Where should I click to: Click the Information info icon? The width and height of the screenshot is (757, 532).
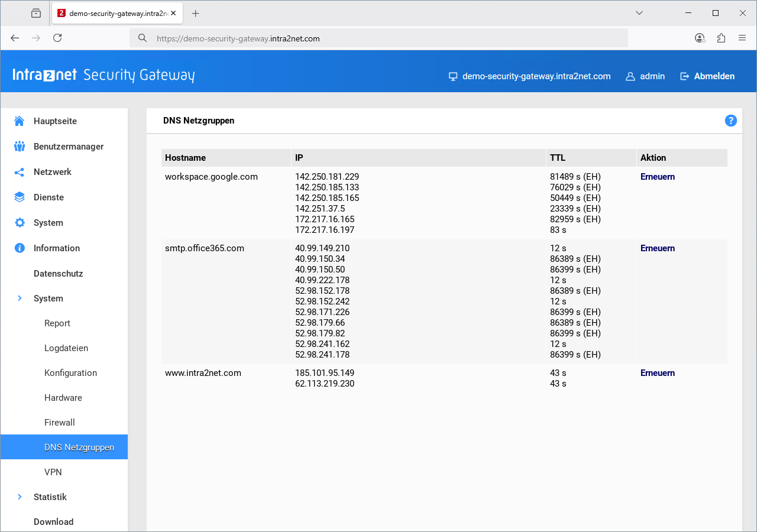[19, 248]
